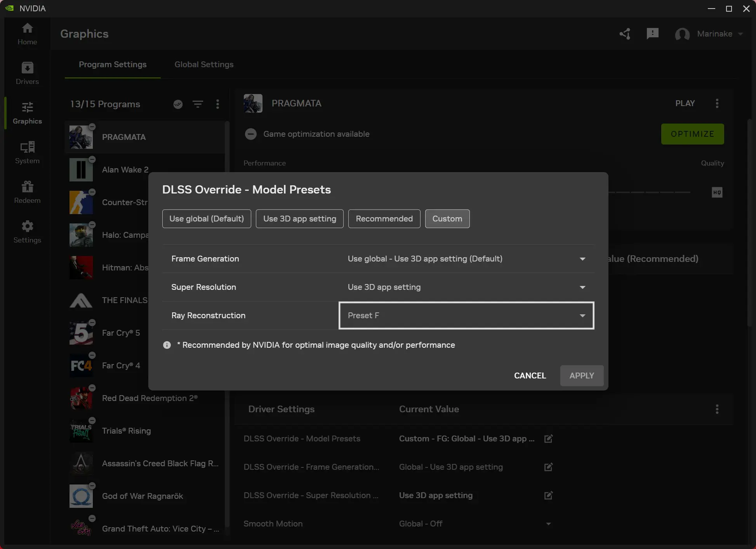Open the programs list more-options menu
The height and width of the screenshot is (549, 756).
pos(217,104)
